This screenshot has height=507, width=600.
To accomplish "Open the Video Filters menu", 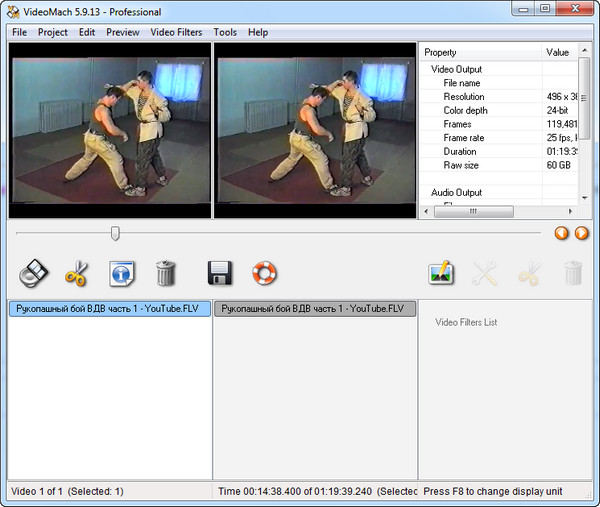I will click(176, 32).
